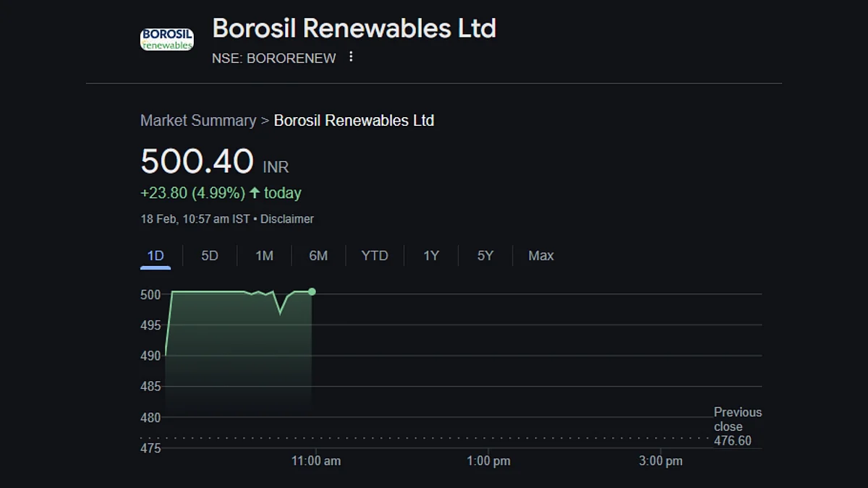Image resolution: width=868 pixels, height=488 pixels.
Task: Click the green dot at chart's latest point
Action: (312, 291)
